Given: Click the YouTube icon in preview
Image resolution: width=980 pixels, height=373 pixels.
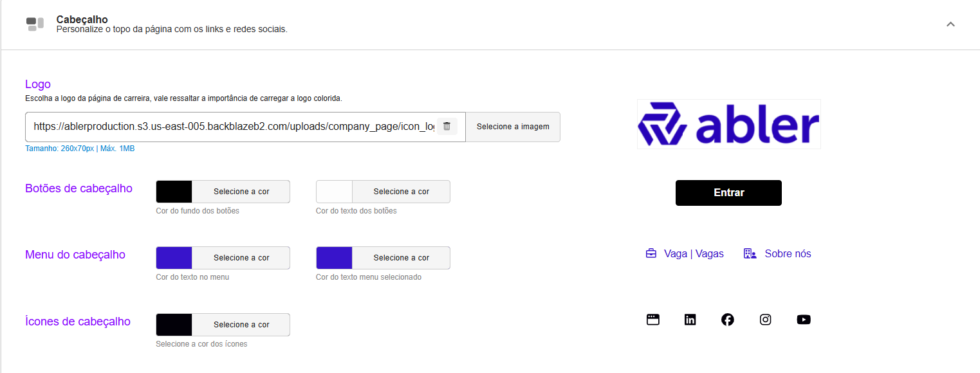Looking at the screenshot, I should coord(803,320).
